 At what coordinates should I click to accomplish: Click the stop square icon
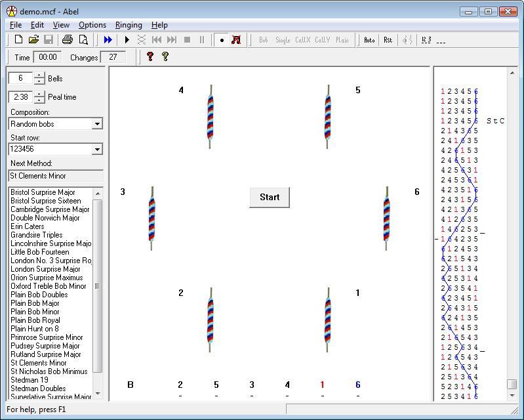tap(187, 40)
